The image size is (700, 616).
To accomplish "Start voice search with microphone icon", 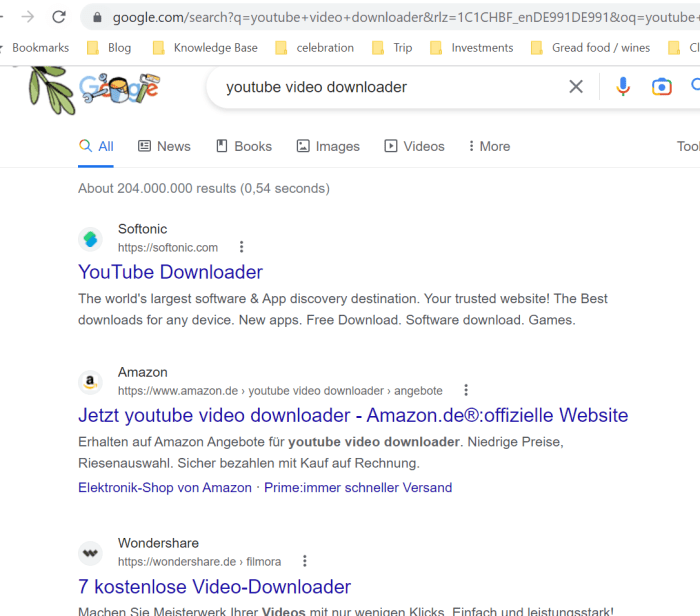I will coord(623,87).
